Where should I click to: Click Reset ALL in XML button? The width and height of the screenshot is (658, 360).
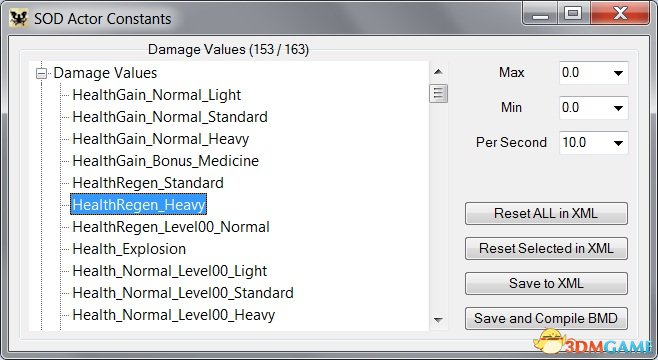coord(546,214)
